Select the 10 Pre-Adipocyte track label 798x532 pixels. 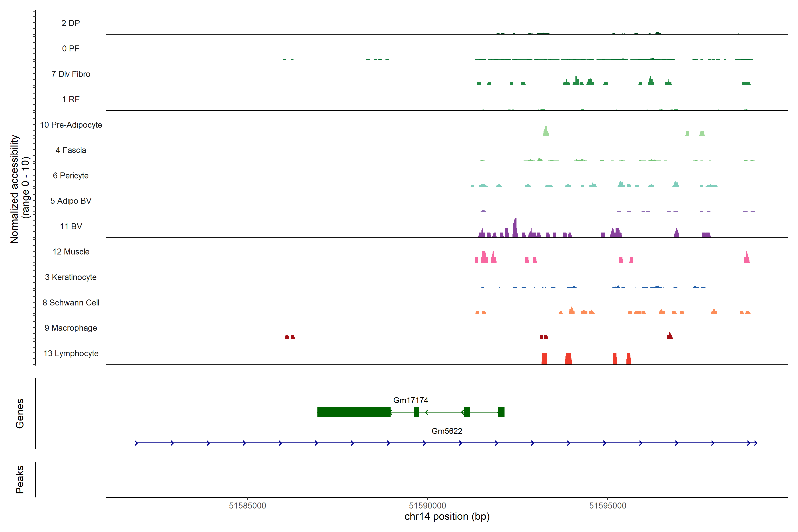(71, 125)
